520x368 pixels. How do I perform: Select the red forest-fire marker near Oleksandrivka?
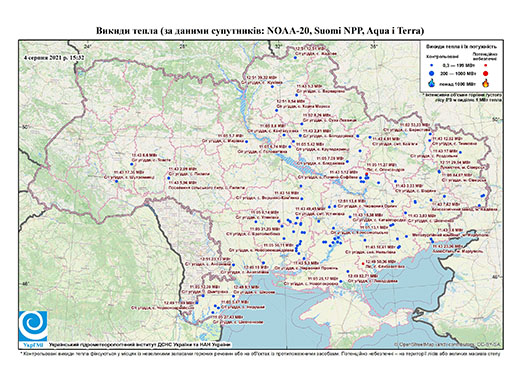tap(366, 174)
